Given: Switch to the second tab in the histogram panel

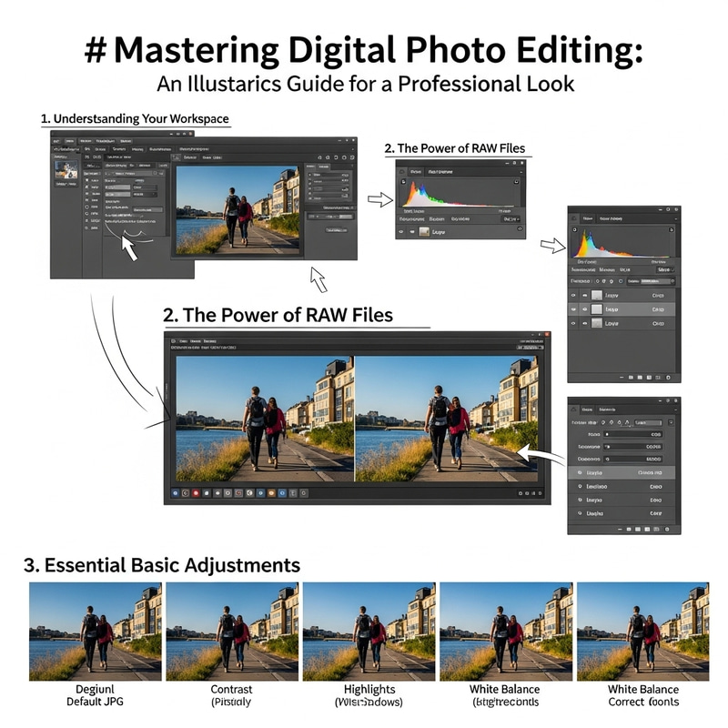Looking at the screenshot, I should 440,171.
